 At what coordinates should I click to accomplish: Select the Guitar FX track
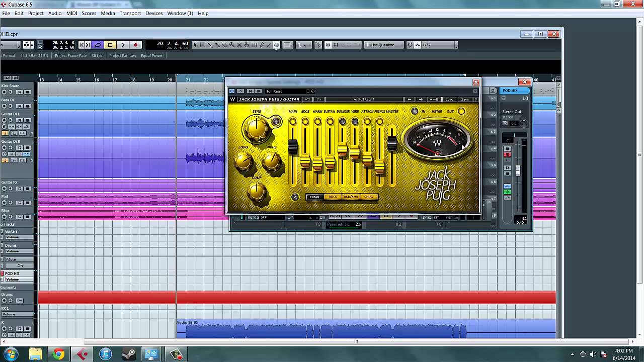click(x=10, y=183)
